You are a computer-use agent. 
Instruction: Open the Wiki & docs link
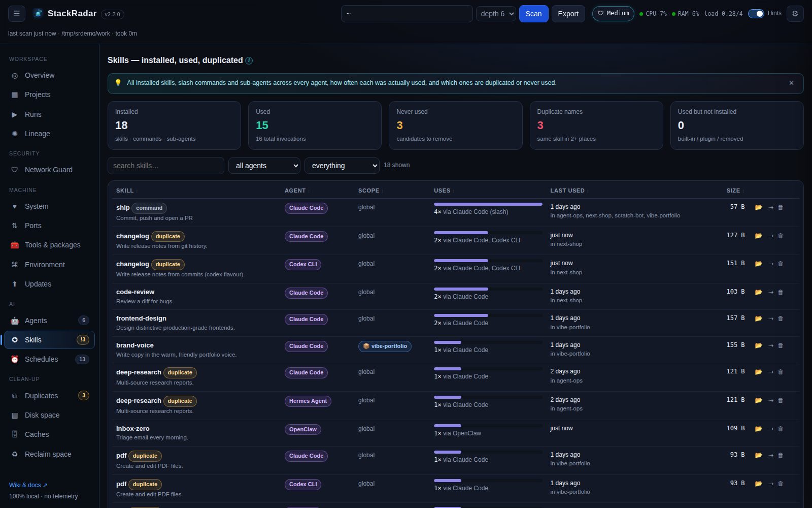[x=28, y=485]
